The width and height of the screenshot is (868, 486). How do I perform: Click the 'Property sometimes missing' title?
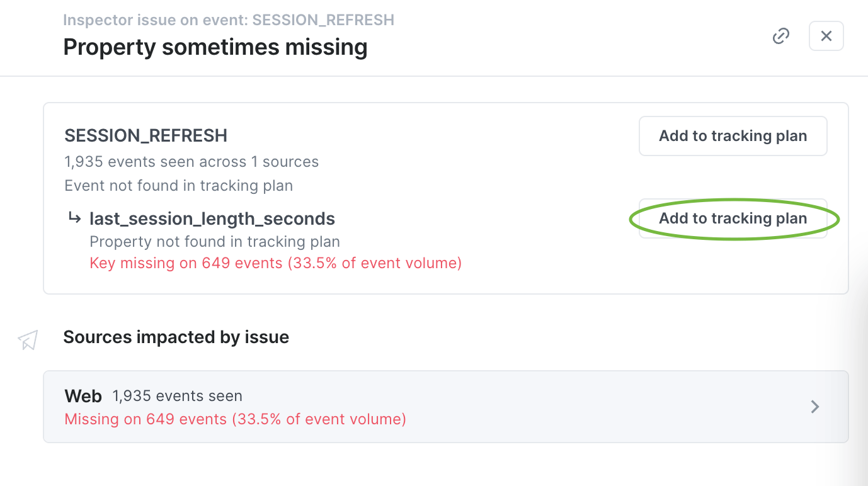tap(215, 47)
